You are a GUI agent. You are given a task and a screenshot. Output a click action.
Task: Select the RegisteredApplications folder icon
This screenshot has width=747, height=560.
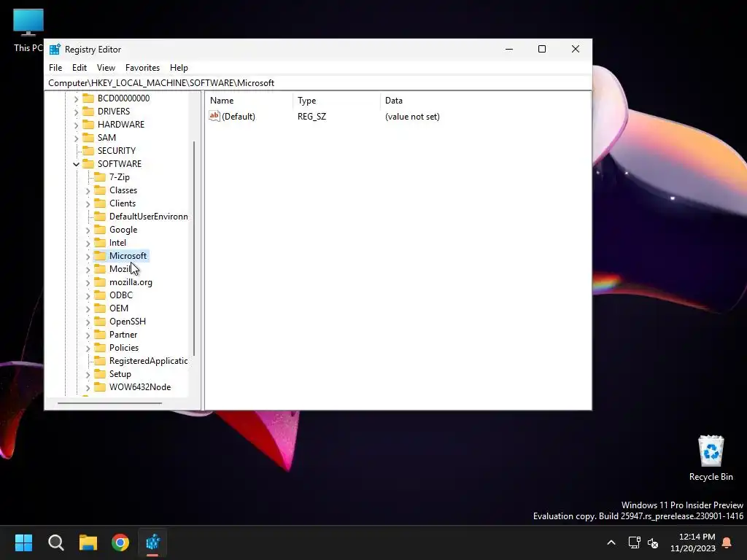coord(99,361)
